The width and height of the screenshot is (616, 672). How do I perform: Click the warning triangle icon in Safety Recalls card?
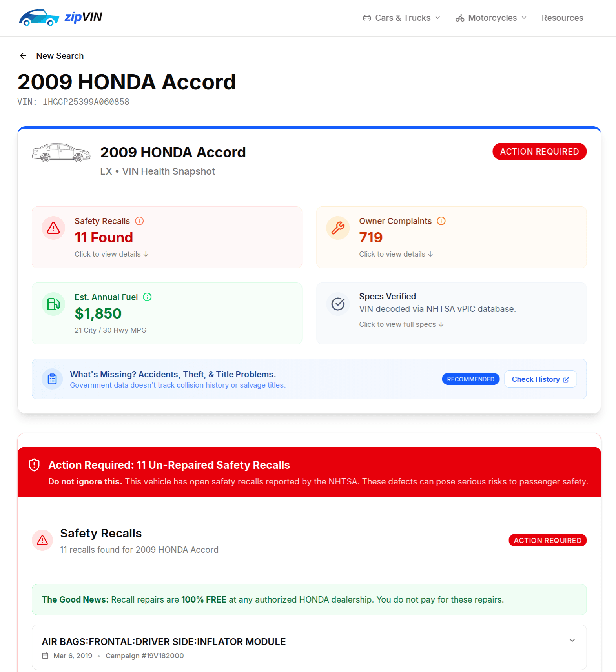click(x=53, y=228)
